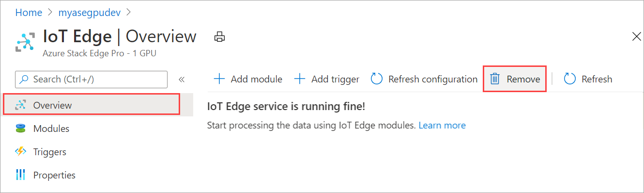Viewport: 644px width, 193px height.
Task: Click the print icon beside Overview title
Action: (220, 37)
